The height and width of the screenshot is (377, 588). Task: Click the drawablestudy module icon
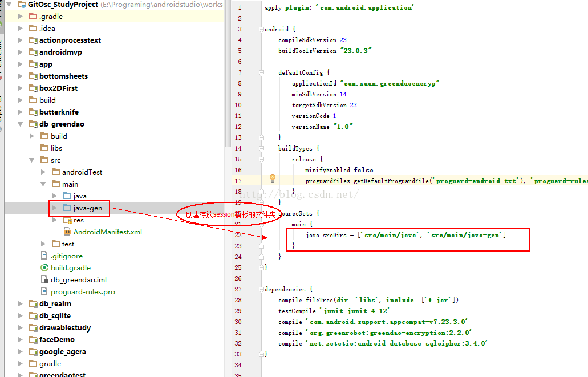pyautogui.click(x=33, y=328)
